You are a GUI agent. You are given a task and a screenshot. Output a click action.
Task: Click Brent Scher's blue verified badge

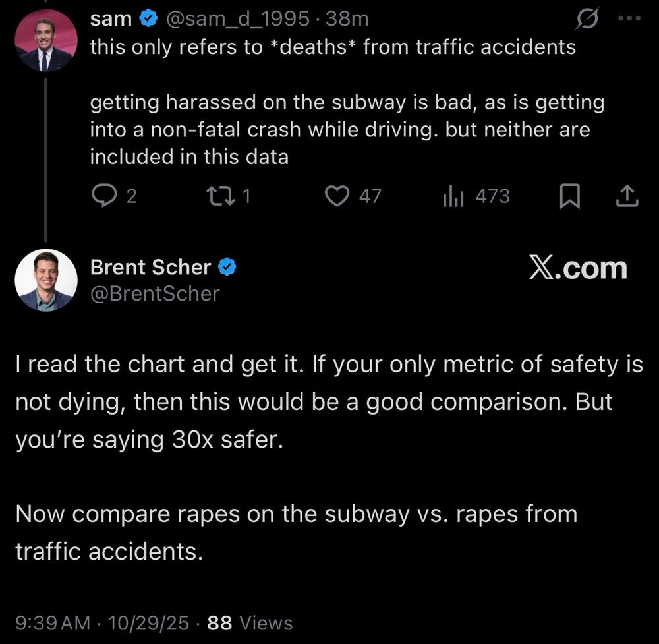[x=228, y=267]
